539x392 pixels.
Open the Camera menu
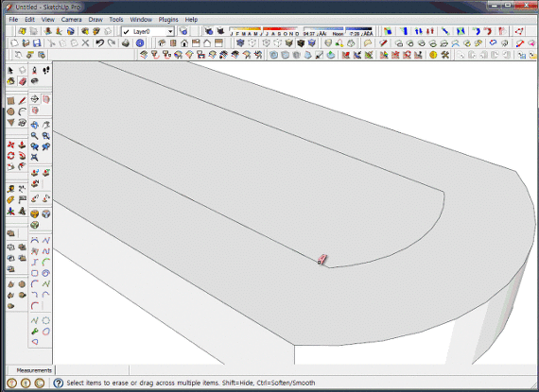pyautogui.click(x=71, y=20)
